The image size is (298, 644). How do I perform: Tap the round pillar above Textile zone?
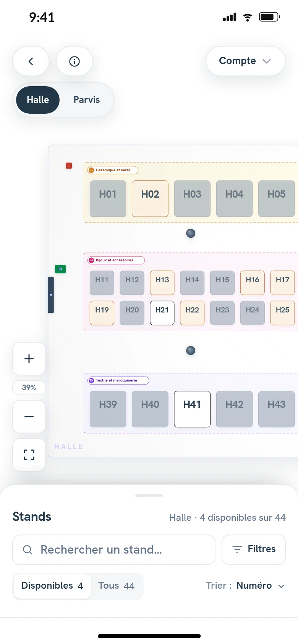pyautogui.click(x=191, y=350)
